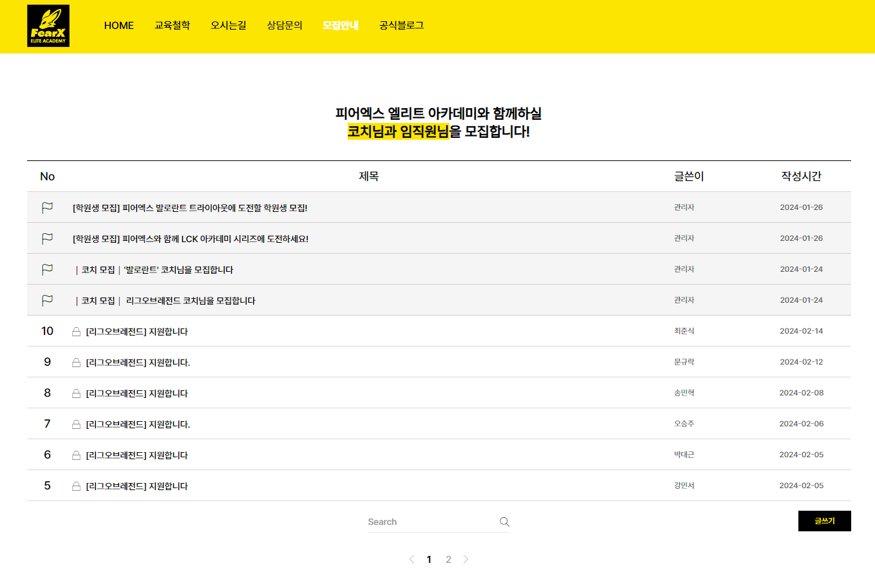The width and height of the screenshot is (875, 588).
Task: Click the 제목 column header
Action: click(x=368, y=176)
